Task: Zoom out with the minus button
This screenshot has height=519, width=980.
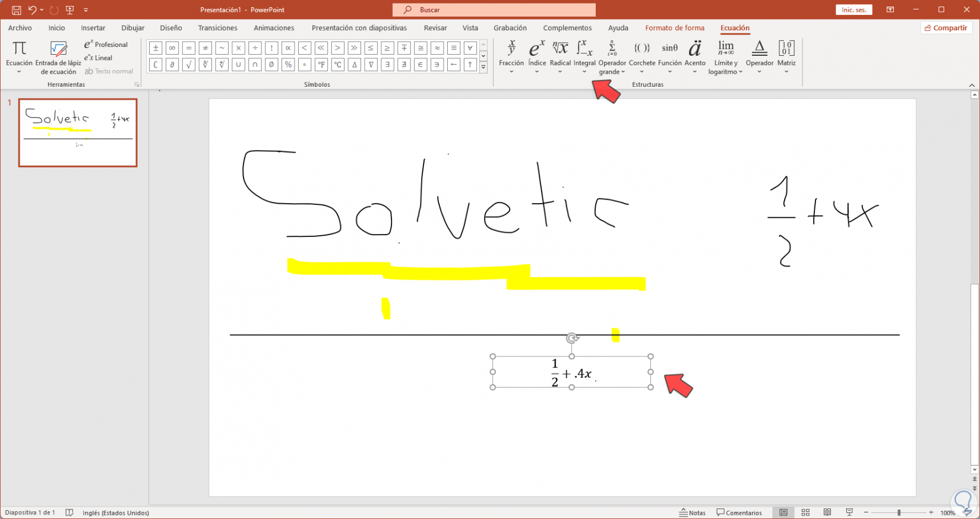Action: click(x=866, y=512)
